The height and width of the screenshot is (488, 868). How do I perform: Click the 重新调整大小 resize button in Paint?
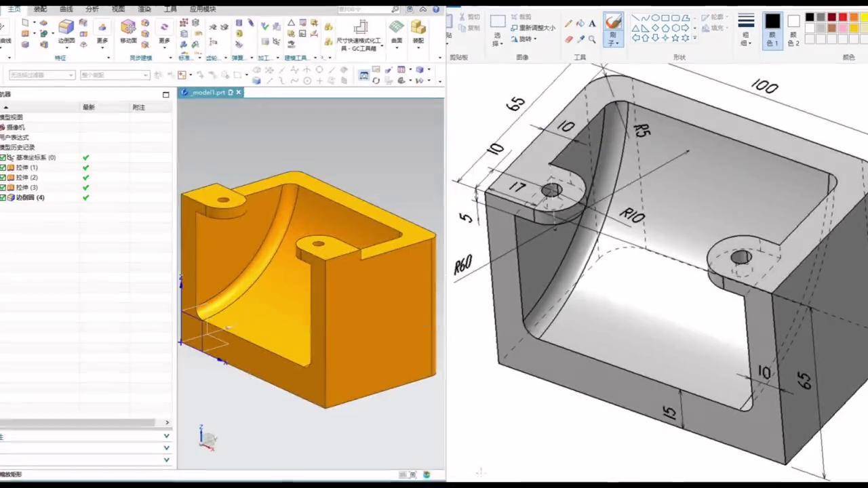tap(532, 28)
